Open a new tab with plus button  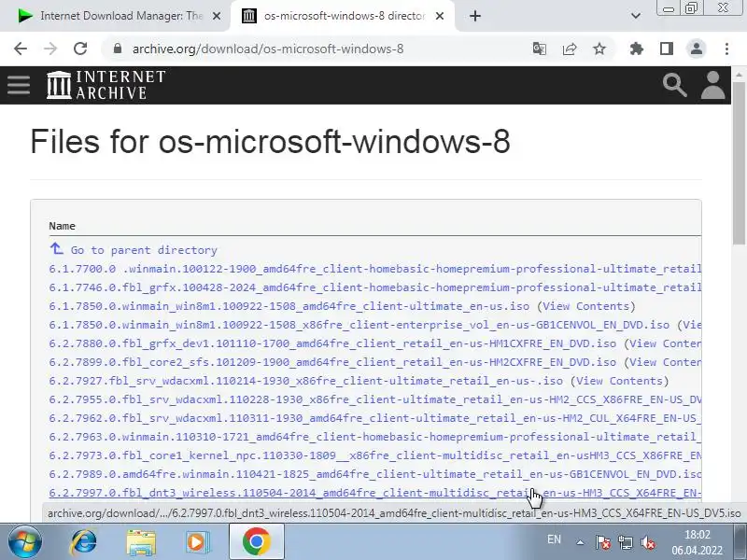475,16
